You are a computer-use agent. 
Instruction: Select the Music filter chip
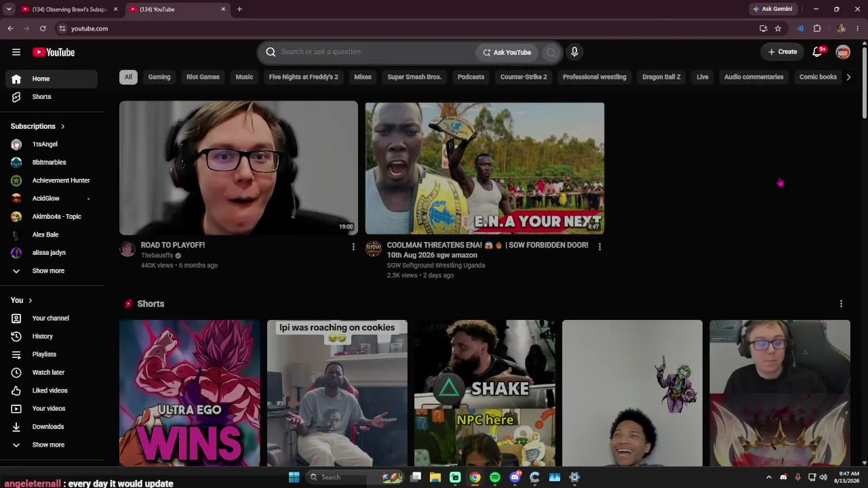(x=244, y=77)
